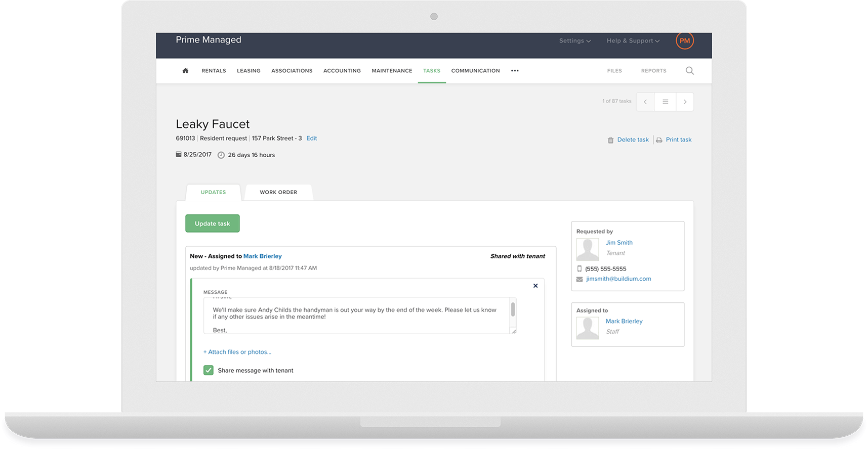Image resolution: width=868 pixels, height=449 pixels.
Task: Click the message box scrollbar
Action: point(513,309)
